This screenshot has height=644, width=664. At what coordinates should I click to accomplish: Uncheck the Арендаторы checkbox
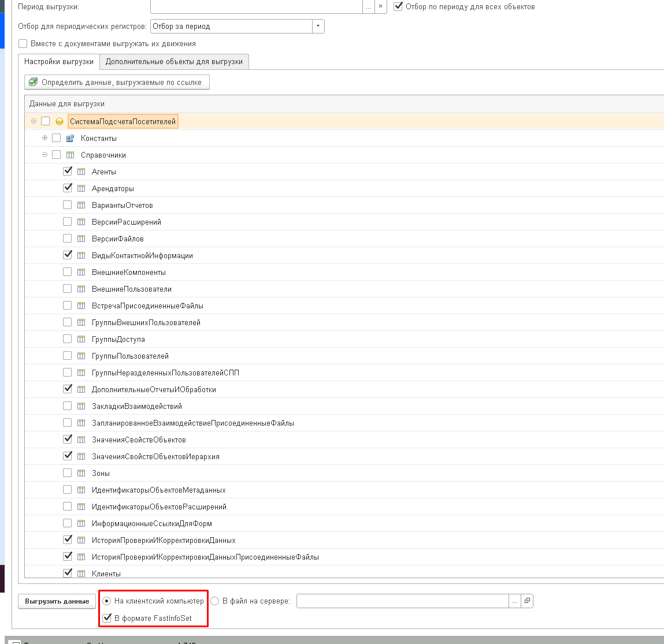pyautogui.click(x=68, y=188)
